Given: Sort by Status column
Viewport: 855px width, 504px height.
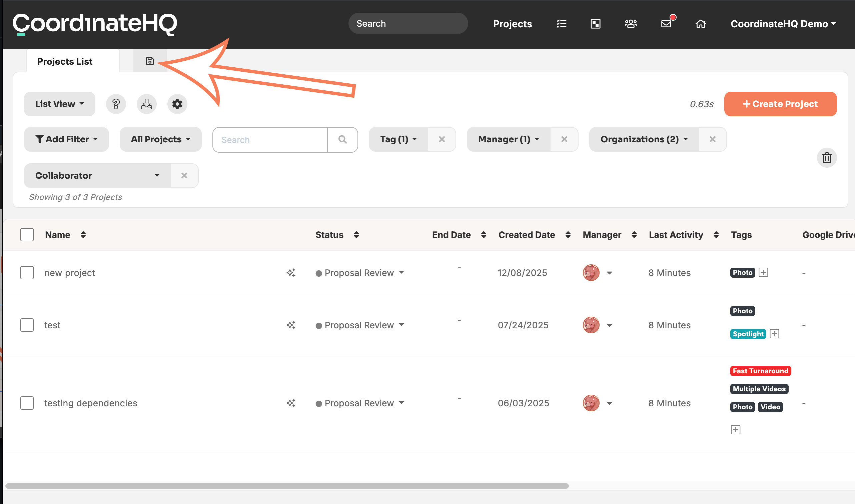Looking at the screenshot, I should 356,235.
